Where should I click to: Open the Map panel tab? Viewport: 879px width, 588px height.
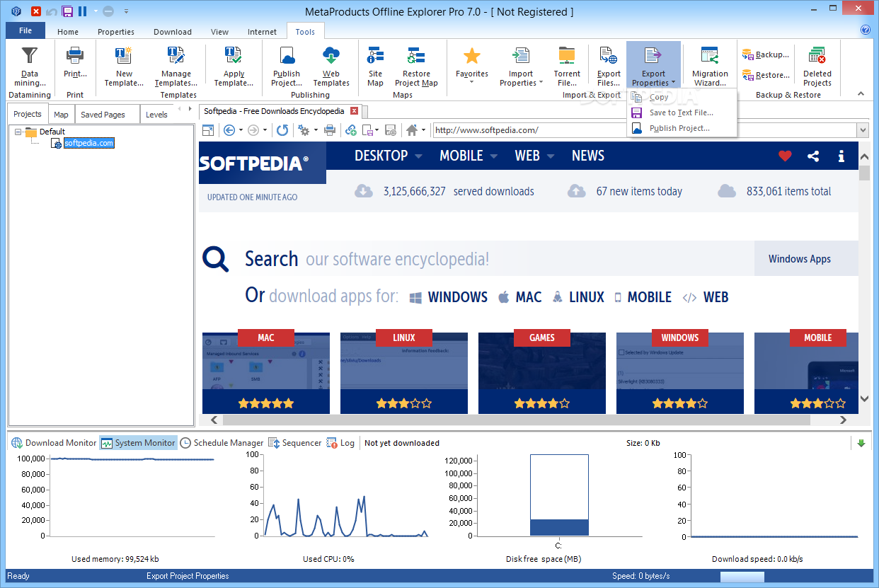61,114
